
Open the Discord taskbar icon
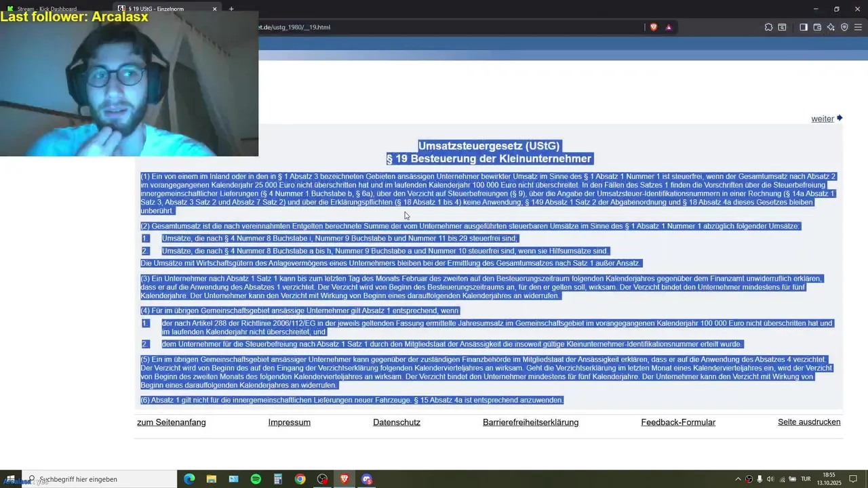[x=367, y=479]
